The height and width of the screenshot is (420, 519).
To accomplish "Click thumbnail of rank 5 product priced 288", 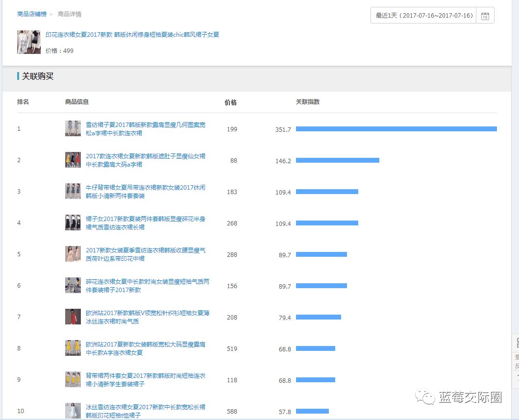I will pos(73,254).
